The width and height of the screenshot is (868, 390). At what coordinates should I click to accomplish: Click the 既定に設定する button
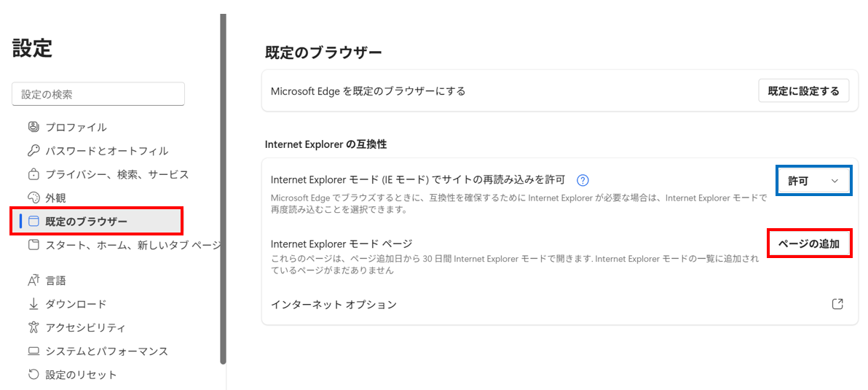[804, 91]
